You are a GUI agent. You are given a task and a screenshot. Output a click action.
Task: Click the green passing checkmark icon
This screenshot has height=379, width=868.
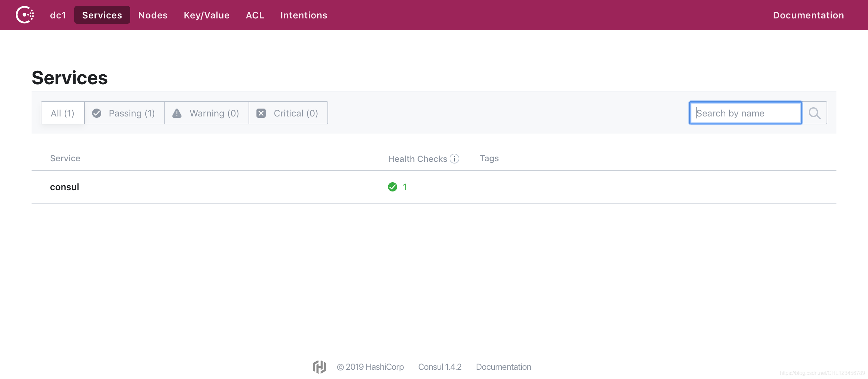click(392, 187)
